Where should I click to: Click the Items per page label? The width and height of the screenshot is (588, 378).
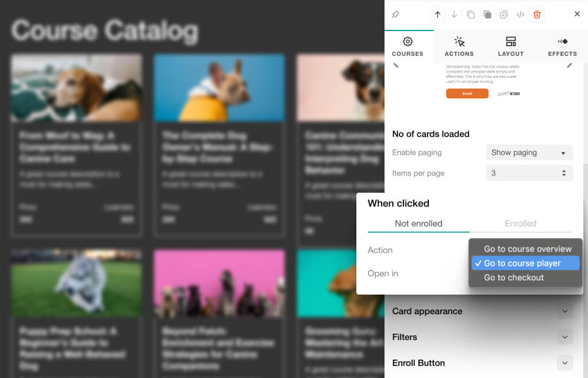click(418, 173)
